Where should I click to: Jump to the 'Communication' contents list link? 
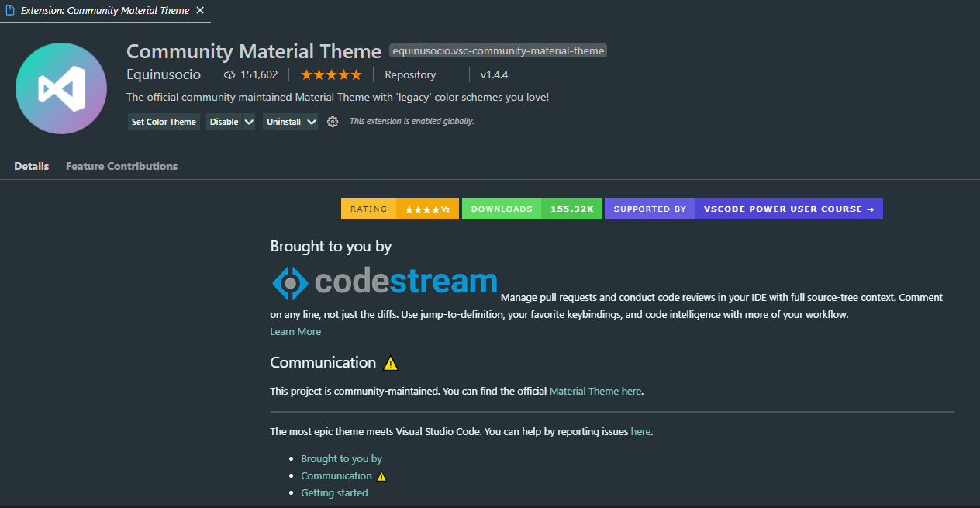336,475
